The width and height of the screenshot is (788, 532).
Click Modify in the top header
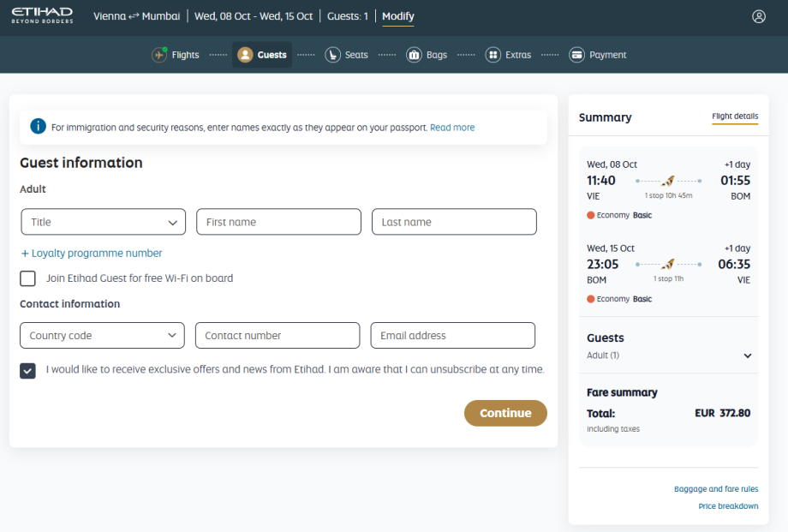coord(397,16)
